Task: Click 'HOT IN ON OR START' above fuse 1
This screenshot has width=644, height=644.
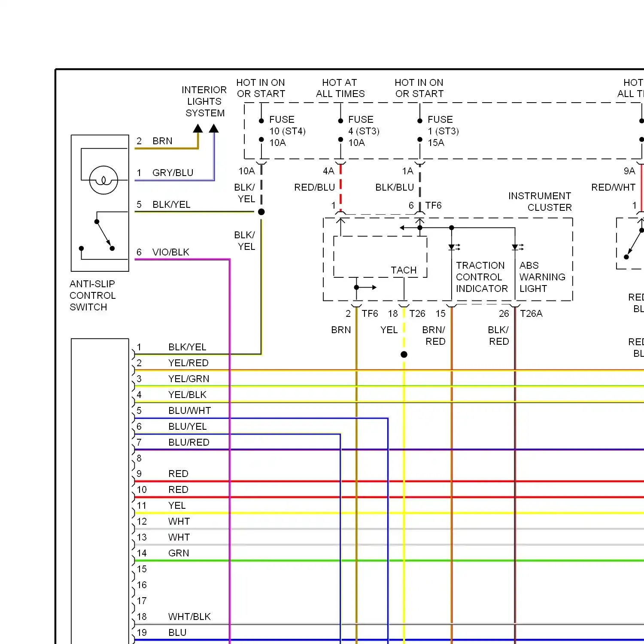Action: pos(419,88)
